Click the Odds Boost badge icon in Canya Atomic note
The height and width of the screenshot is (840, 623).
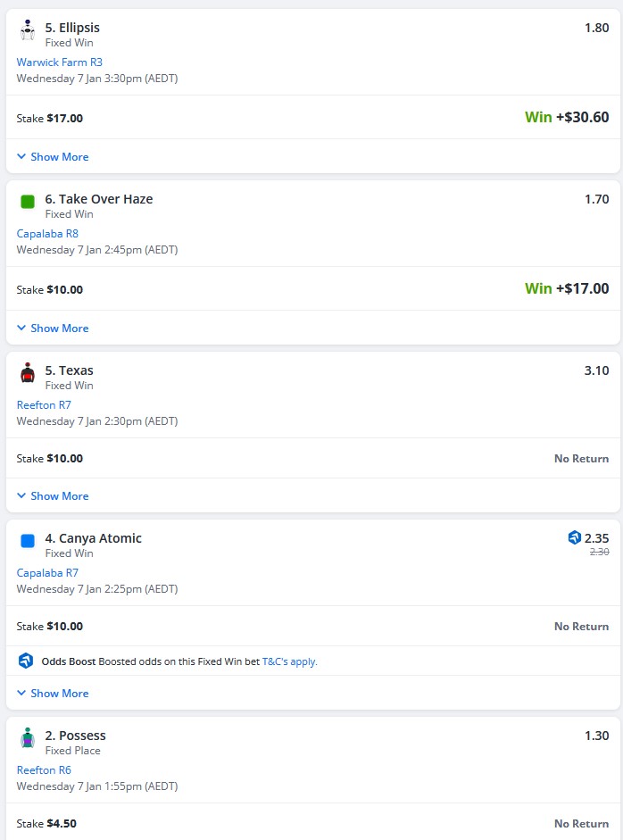point(26,661)
